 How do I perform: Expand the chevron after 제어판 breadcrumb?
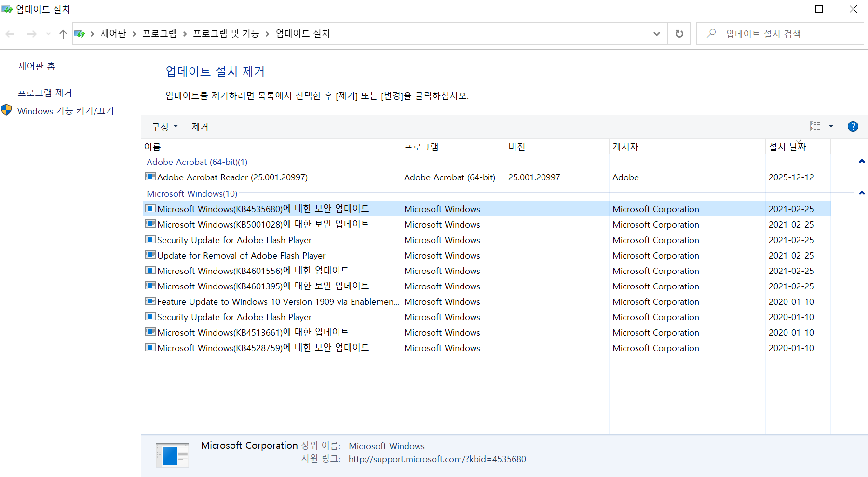pyautogui.click(x=134, y=34)
